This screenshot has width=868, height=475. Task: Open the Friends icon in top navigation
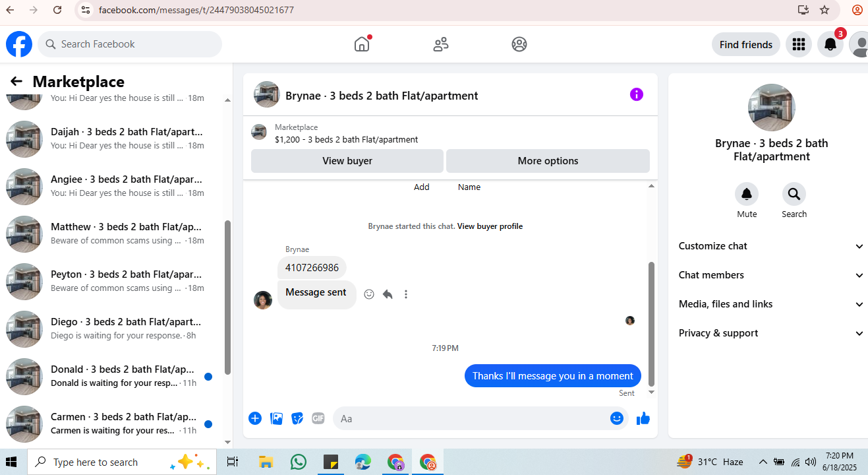(441, 44)
